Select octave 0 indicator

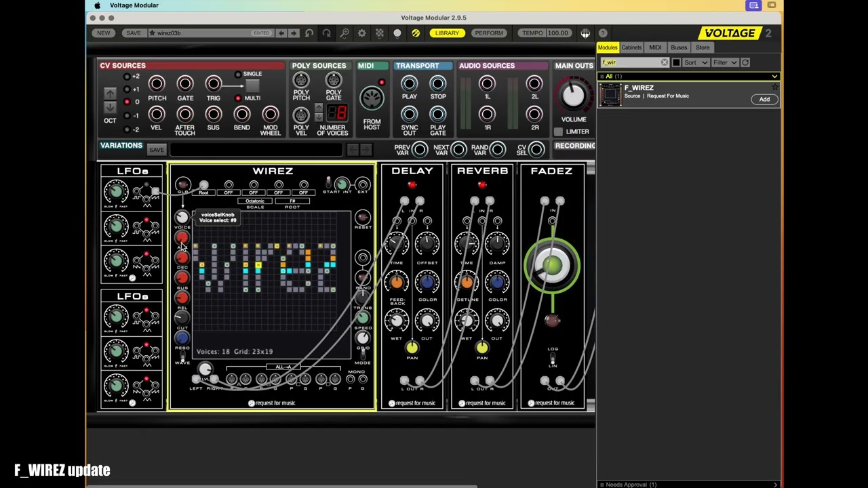tap(127, 102)
